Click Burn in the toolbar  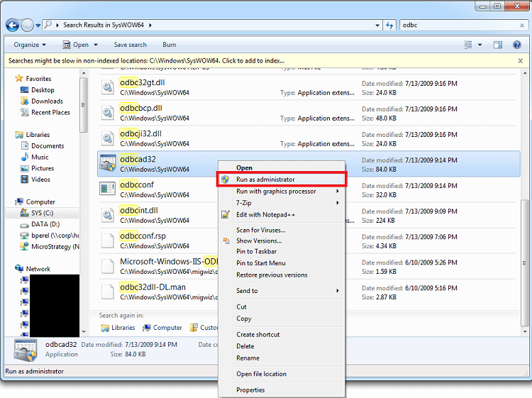[x=170, y=45]
